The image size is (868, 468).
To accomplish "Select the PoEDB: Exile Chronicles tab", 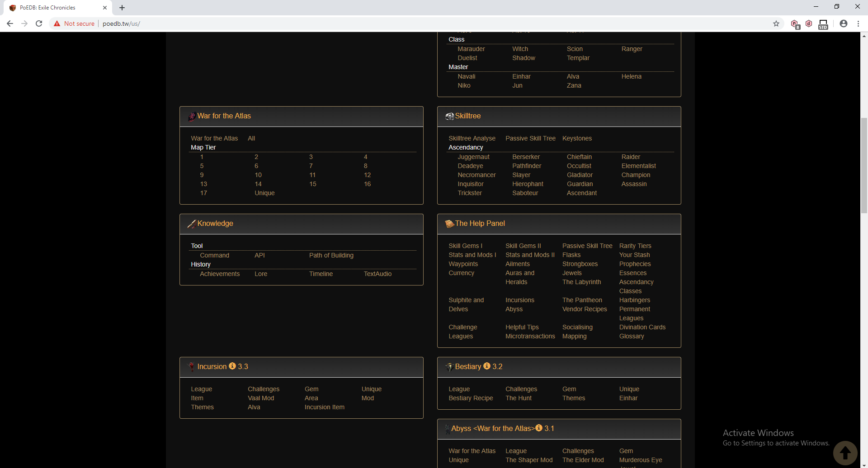I will coord(58,8).
